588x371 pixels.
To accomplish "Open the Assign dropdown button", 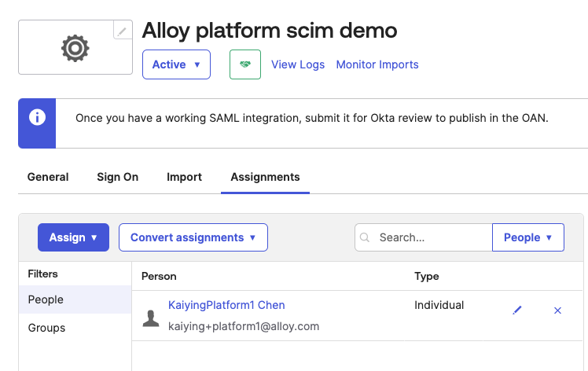I will [x=74, y=237].
